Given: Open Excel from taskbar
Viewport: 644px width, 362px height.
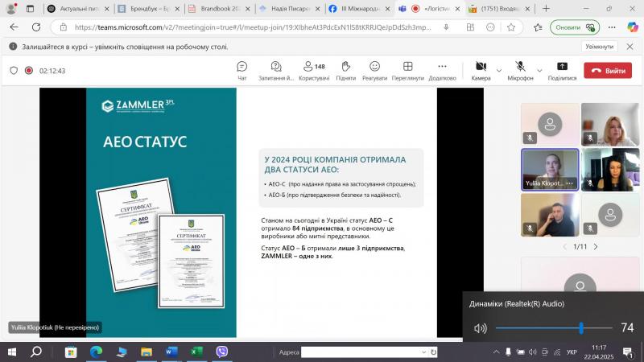Looking at the screenshot, I should click(196, 352).
